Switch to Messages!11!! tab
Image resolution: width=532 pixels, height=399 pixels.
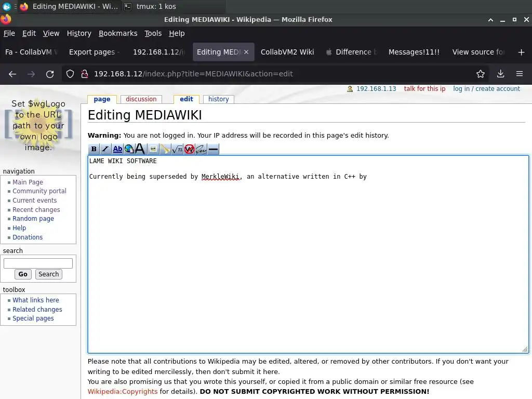[x=414, y=52]
